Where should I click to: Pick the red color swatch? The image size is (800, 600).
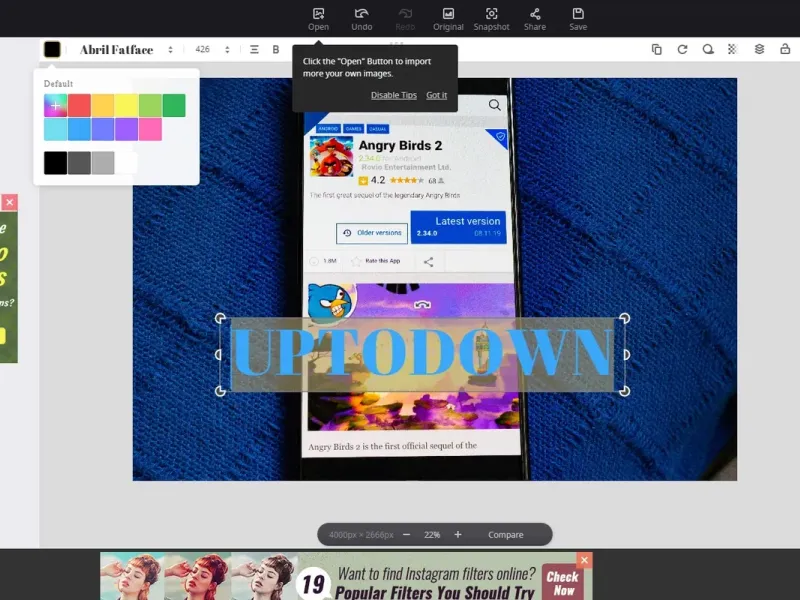79,106
